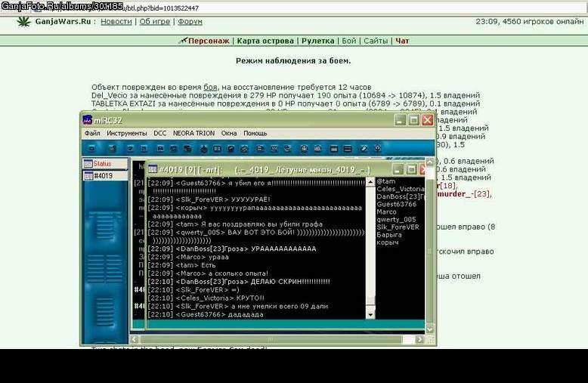
Task: Click the fourteenth mIRC toolbar icon
Action: 287,149
